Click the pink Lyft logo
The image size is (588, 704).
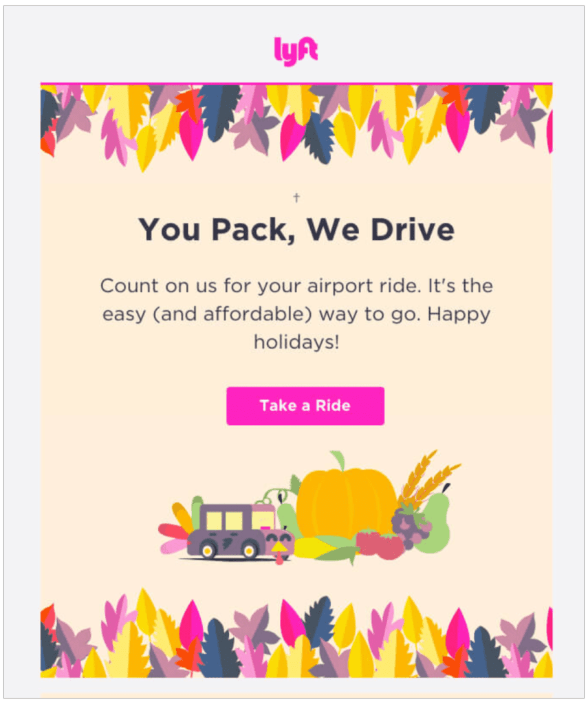coord(296,52)
